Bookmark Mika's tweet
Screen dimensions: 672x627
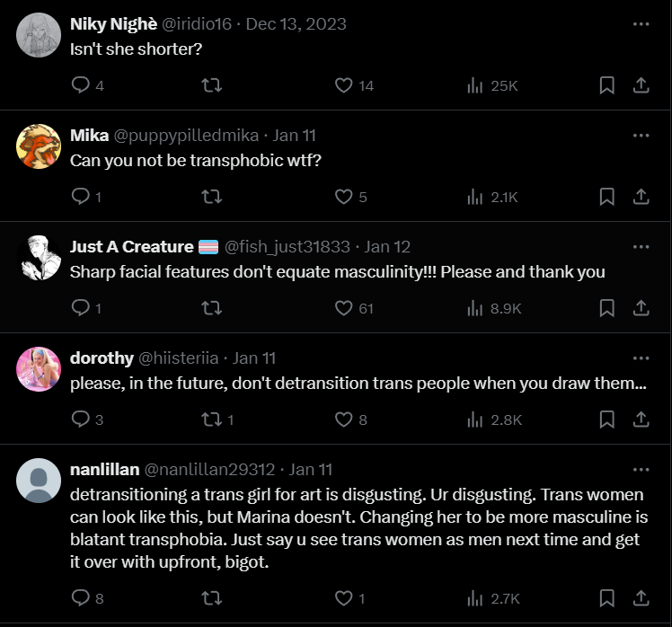(606, 197)
